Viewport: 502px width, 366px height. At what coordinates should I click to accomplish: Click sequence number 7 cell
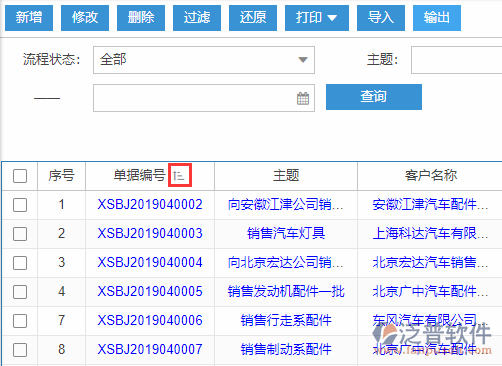click(61, 320)
